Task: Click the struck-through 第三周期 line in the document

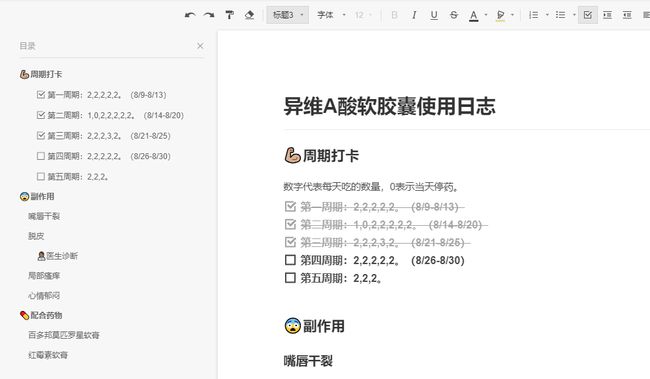Action: (385, 242)
